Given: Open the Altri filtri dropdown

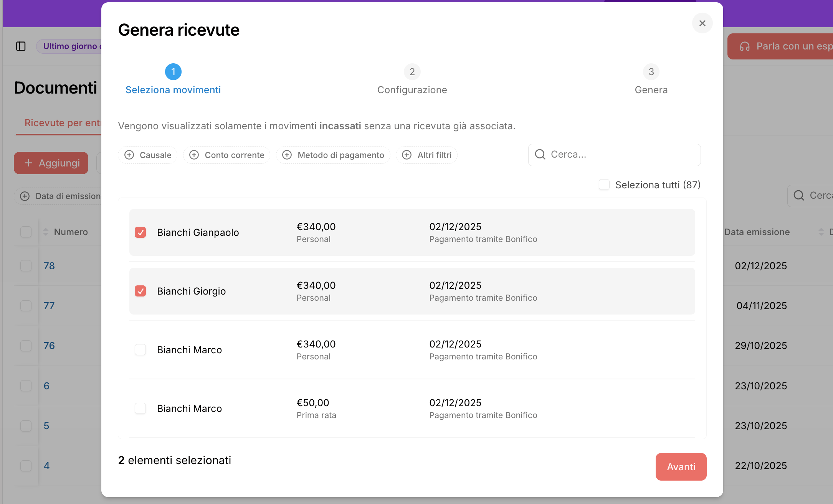Looking at the screenshot, I should [427, 155].
